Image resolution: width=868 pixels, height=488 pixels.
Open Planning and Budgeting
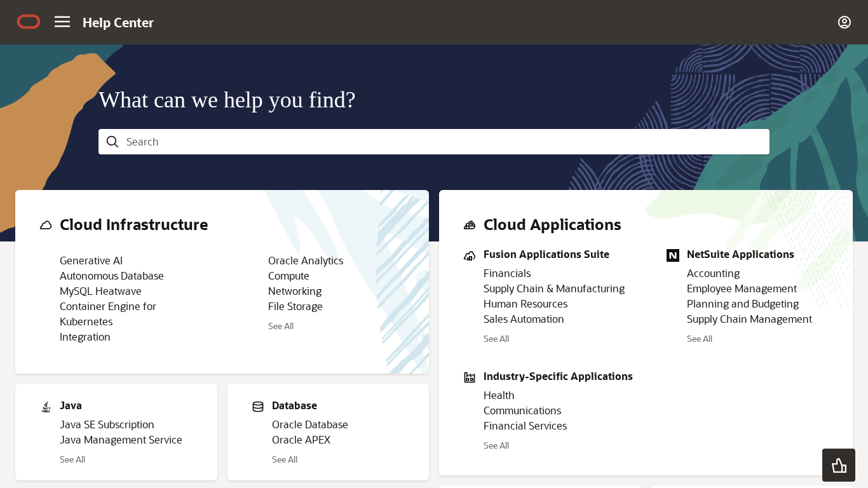[x=743, y=304]
